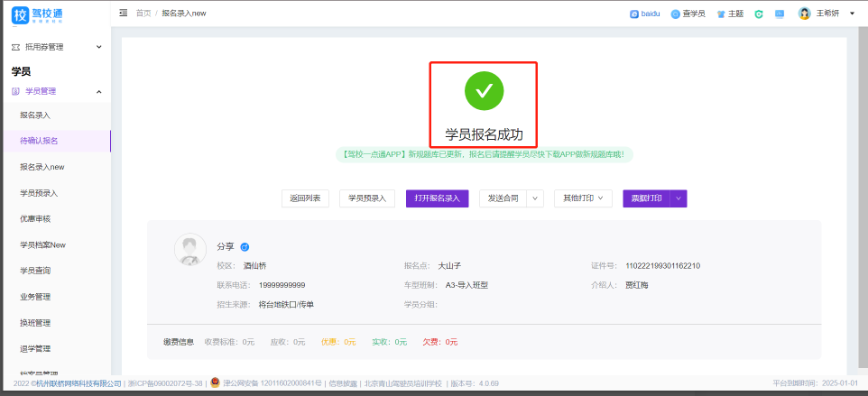Click the A3-导入班型 class value
868x396 pixels.
click(466, 285)
